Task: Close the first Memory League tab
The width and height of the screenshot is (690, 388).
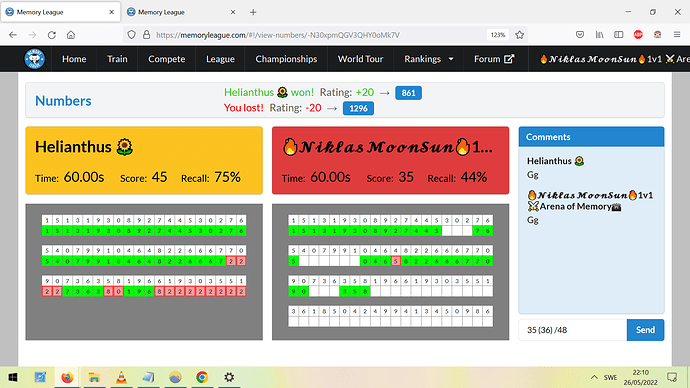Action: tap(111, 12)
